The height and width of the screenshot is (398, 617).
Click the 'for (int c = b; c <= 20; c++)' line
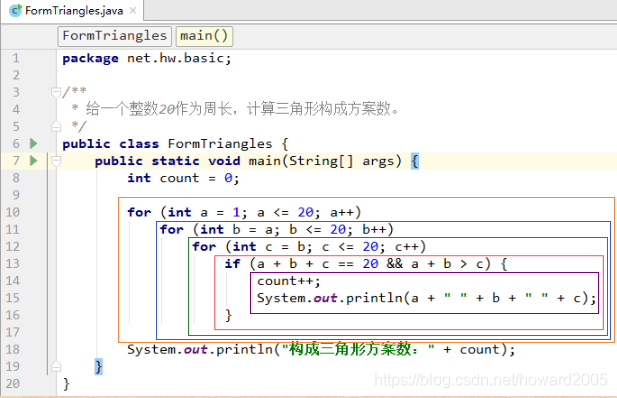[309, 247]
